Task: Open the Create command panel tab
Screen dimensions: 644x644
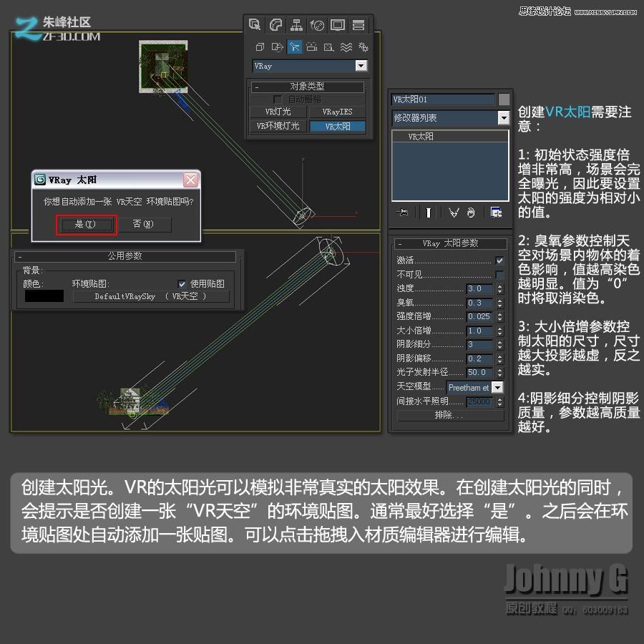Action: (255, 25)
